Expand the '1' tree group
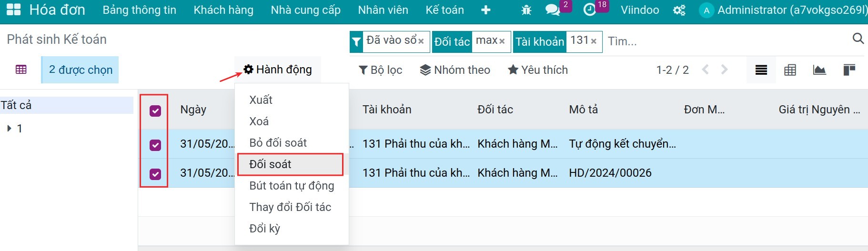 tap(9, 128)
